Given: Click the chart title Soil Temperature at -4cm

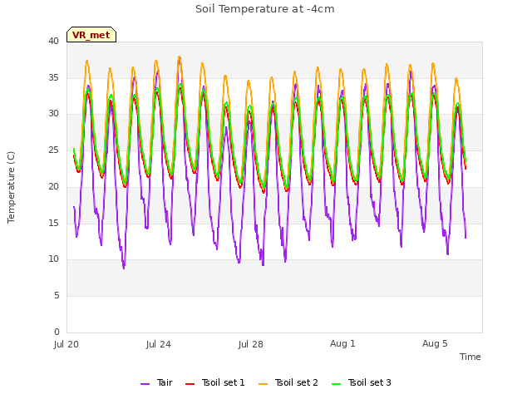Looking at the screenshot, I should click(265, 9).
